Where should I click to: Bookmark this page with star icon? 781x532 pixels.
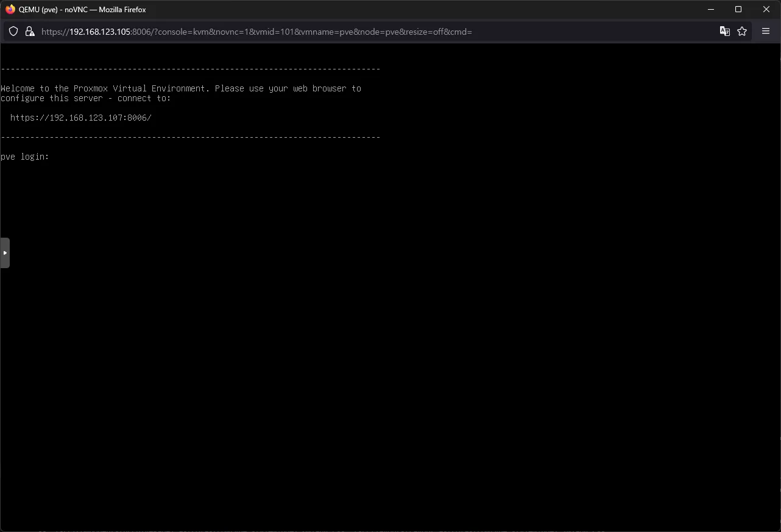click(x=742, y=31)
